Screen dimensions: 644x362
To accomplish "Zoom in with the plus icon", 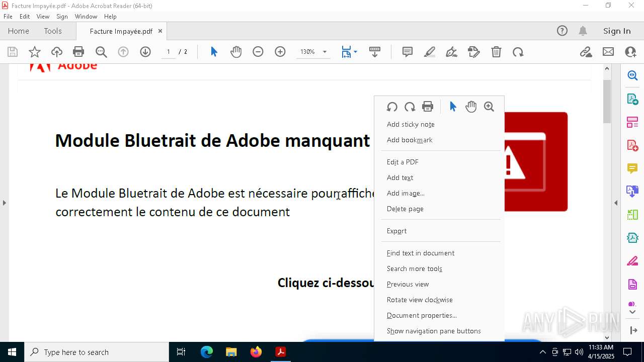I will [x=280, y=52].
